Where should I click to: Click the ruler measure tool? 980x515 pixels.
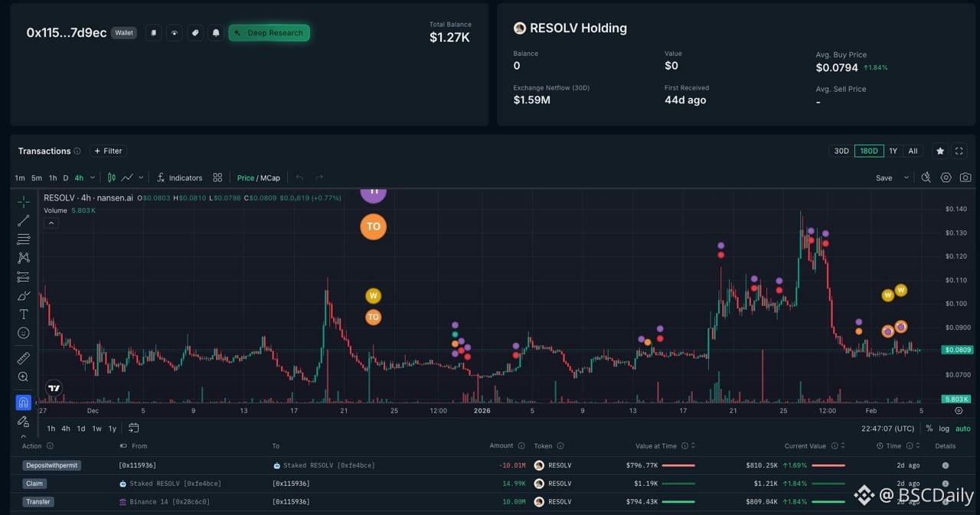click(x=24, y=358)
